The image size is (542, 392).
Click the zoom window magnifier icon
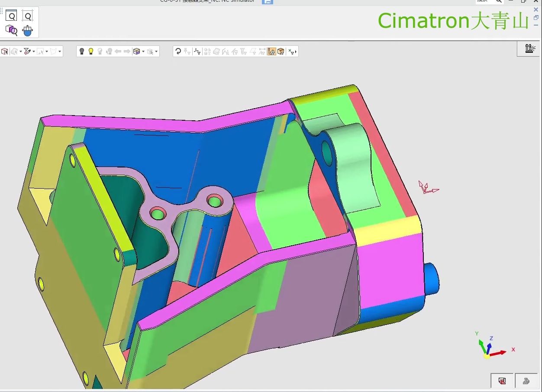point(11,16)
